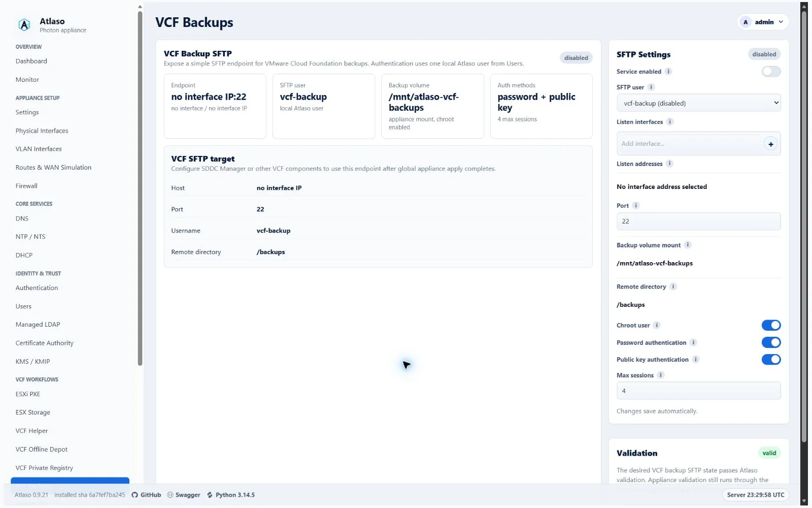
Task: Click the GitHub footer link
Action: click(146, 495)
